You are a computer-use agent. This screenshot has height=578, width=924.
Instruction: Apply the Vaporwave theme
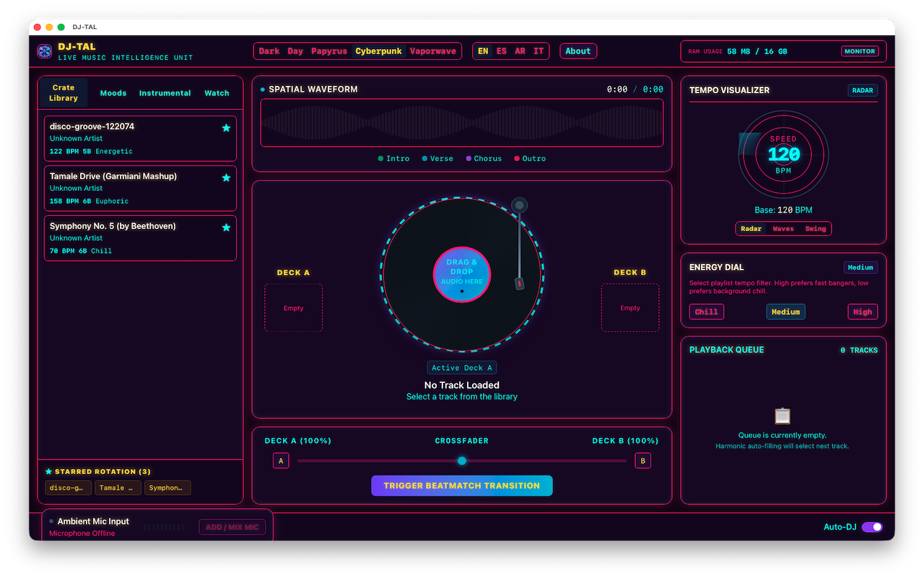point(433,51)
